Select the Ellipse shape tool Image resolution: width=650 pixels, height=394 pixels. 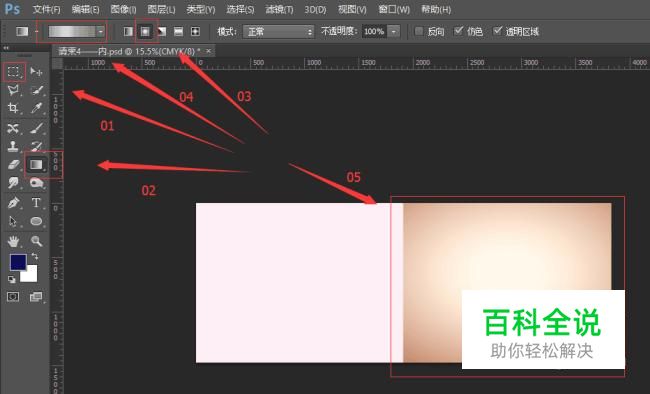(36, 221)
